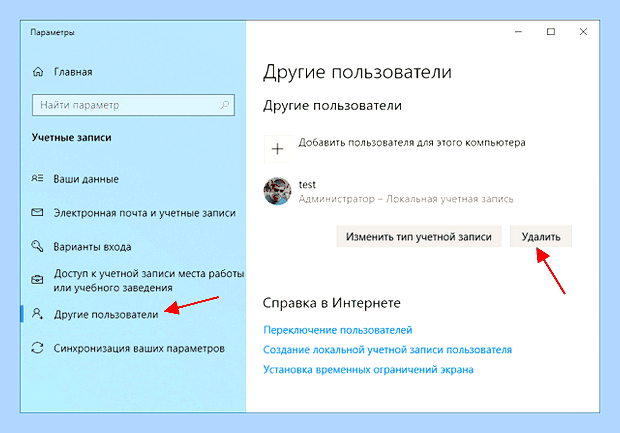This screenshot has height=433, width=620.
Task: Open Варианты входа section
Action: click(x=92, y=247)
